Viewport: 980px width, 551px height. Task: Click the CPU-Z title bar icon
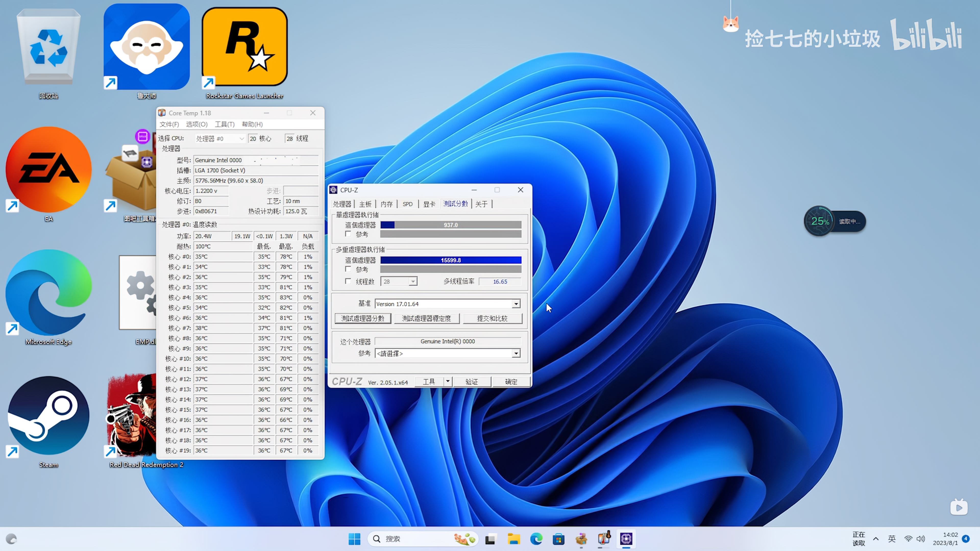(x=333, y=190)
